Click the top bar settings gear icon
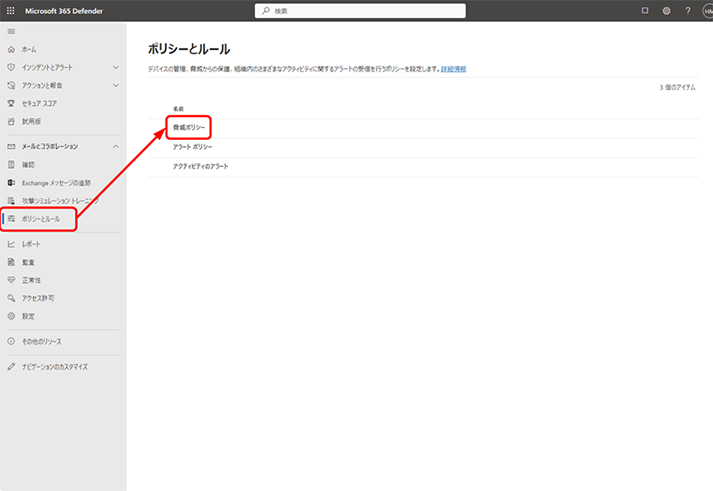The height and width of the screenshot is (491, 713). 666,10
